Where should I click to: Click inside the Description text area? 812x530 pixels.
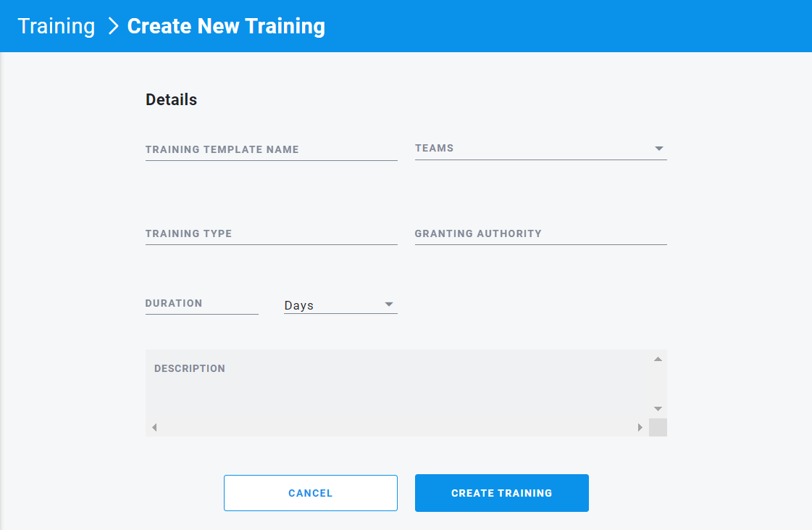click(397, 384)
